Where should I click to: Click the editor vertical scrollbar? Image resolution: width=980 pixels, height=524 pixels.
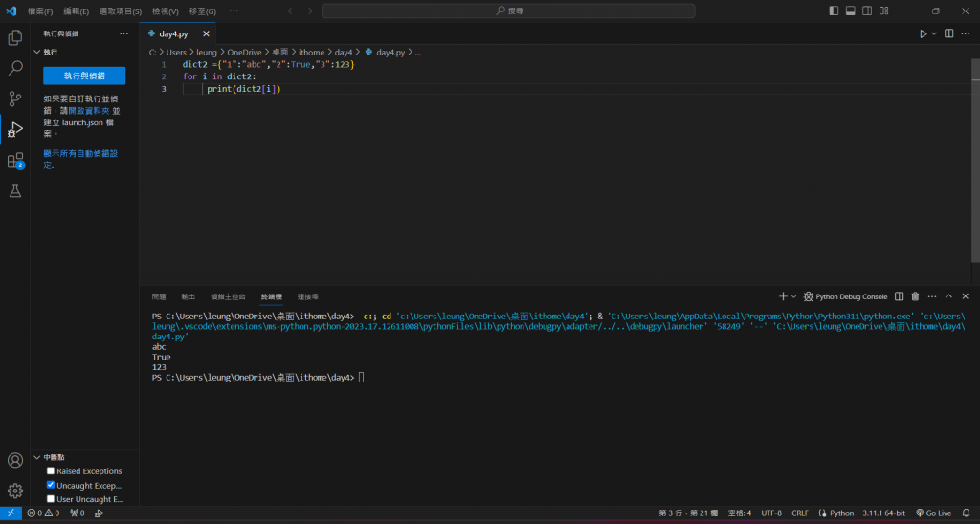tap(975, 162)
